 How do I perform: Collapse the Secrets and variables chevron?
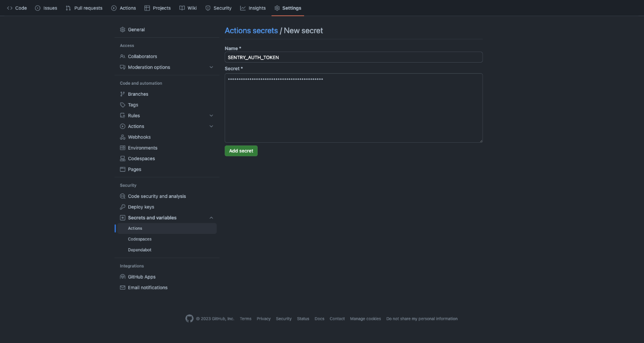coord(211,218)
